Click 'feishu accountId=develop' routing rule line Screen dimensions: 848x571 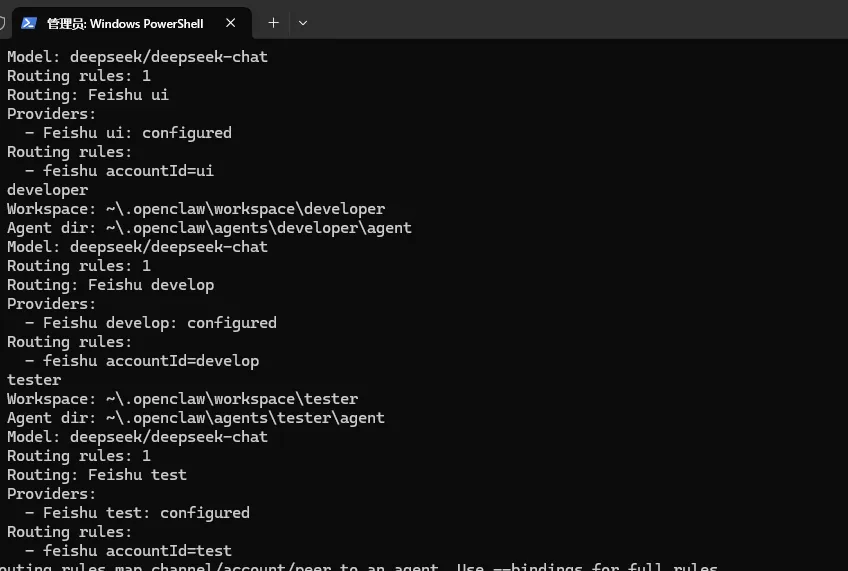pyautogui.click(x=150, y=361)
